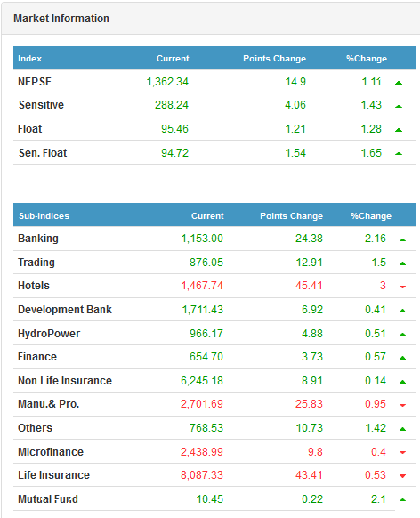This screenshot has width=420, height=518.
Task: Select the Sensitive index name
Action: (41, 105)
